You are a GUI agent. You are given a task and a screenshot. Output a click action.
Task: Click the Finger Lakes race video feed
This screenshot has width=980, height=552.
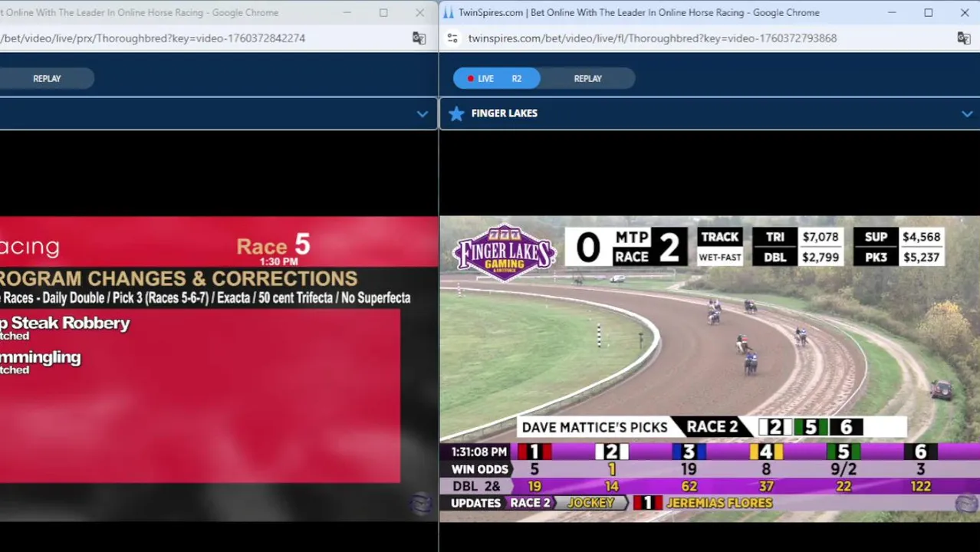coord(709,368)
